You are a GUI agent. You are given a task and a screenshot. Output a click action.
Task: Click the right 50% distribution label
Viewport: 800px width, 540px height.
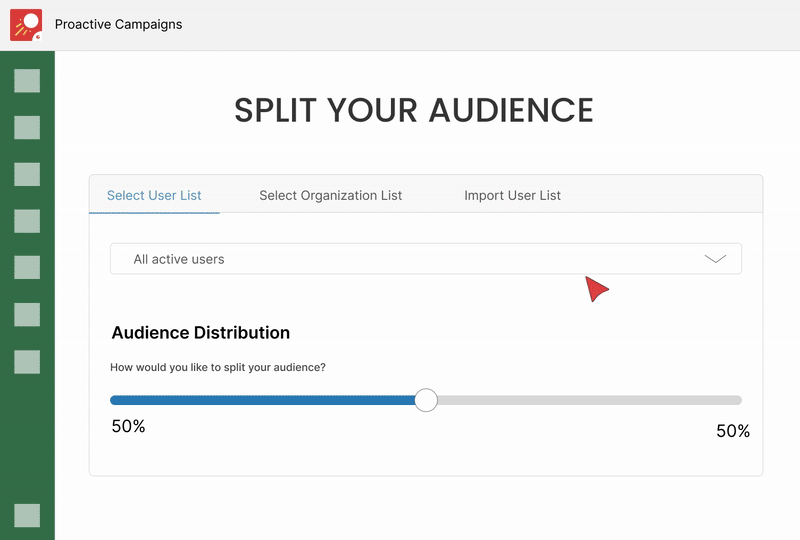click(733, 431)
